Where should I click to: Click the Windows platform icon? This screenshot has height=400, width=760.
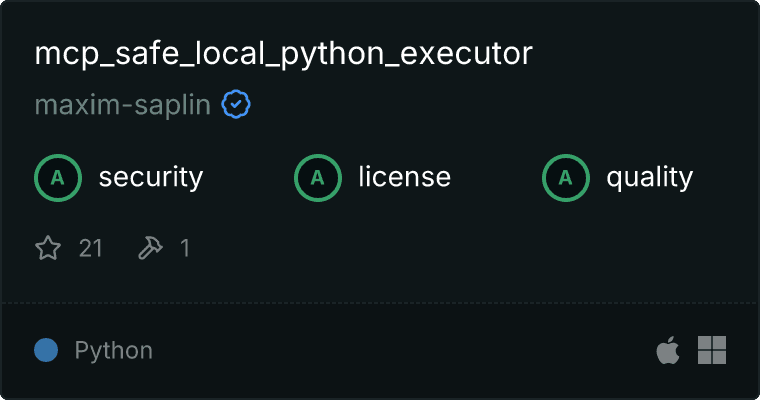coord(712,350)
